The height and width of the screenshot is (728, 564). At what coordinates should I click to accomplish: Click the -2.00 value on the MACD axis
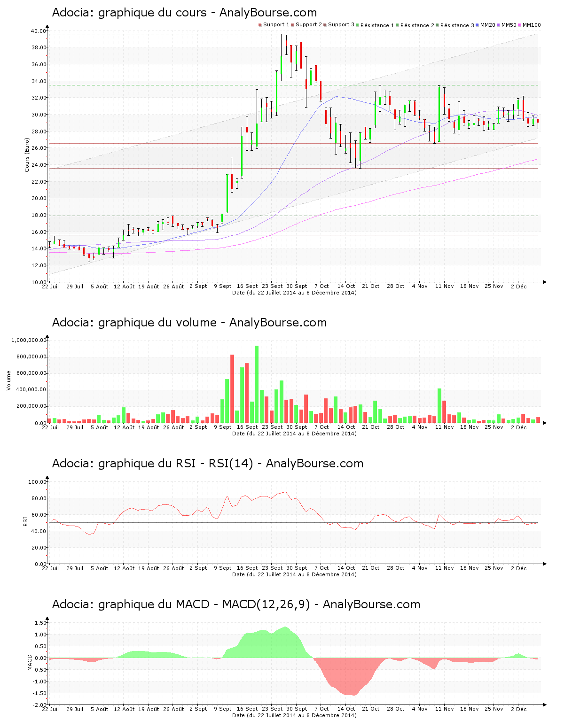[40, 705]
